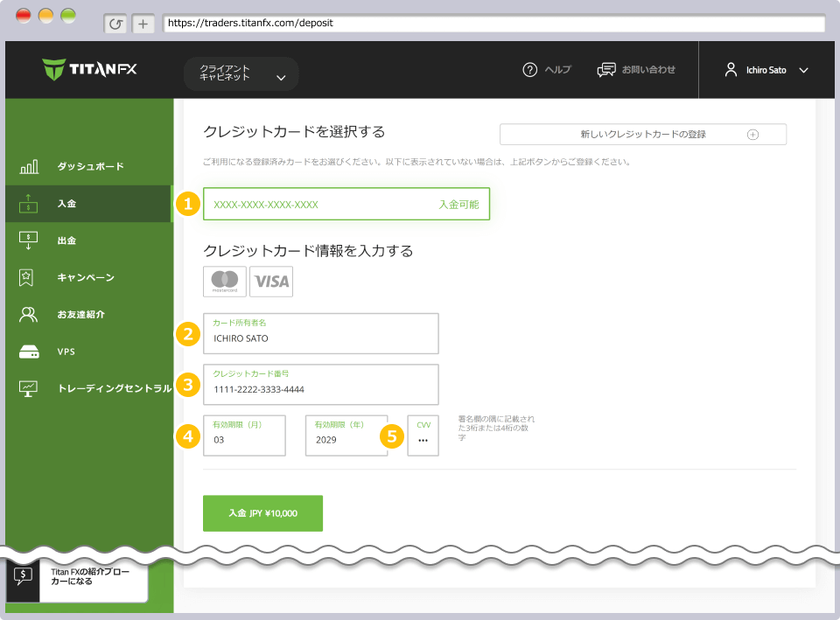Click the Titan FX shield logo
The width and height of the screenshot is (840, 620).
click(x=52, y=70)
